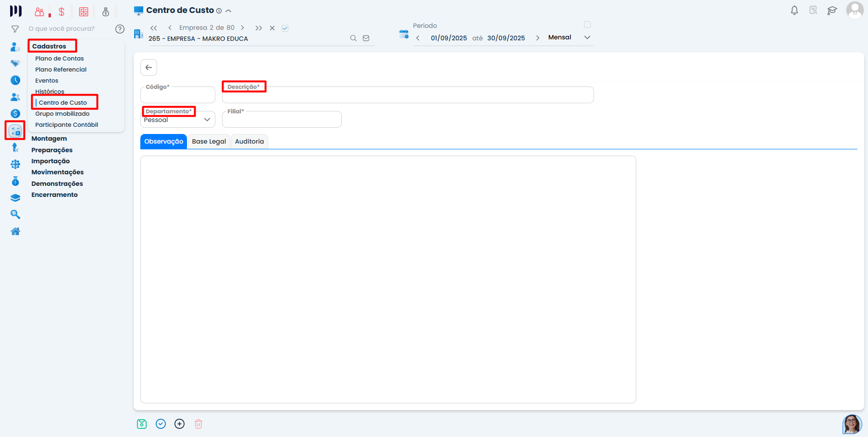Switch to the Base Legal tab
Viewport: 868px width, 437px height.
pos(209,142)
